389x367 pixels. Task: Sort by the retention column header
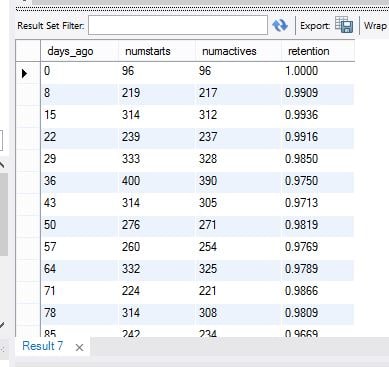(x=318, y=51)
